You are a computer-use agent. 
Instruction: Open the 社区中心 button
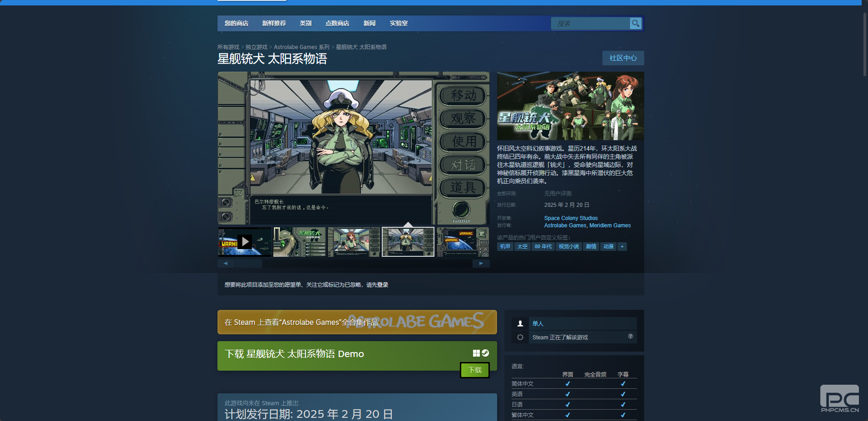[623, 58]
